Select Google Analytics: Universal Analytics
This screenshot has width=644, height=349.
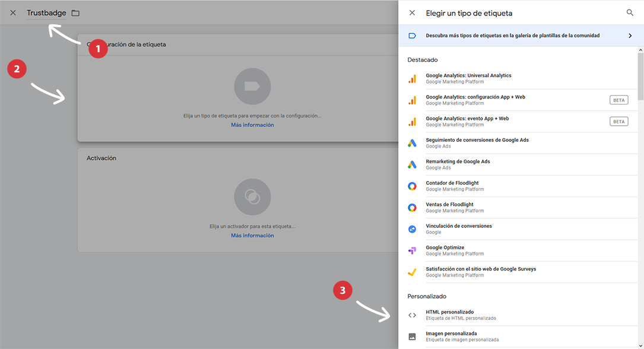click(522, 78)
